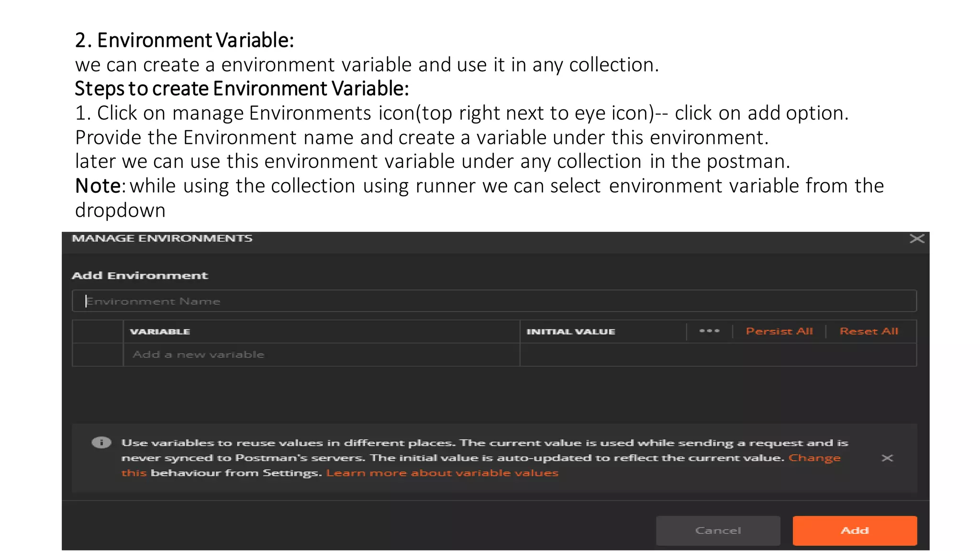The height and width of the screenshot is (551, 980).
Task: Click the orange Add button
Action: point(855,530)
